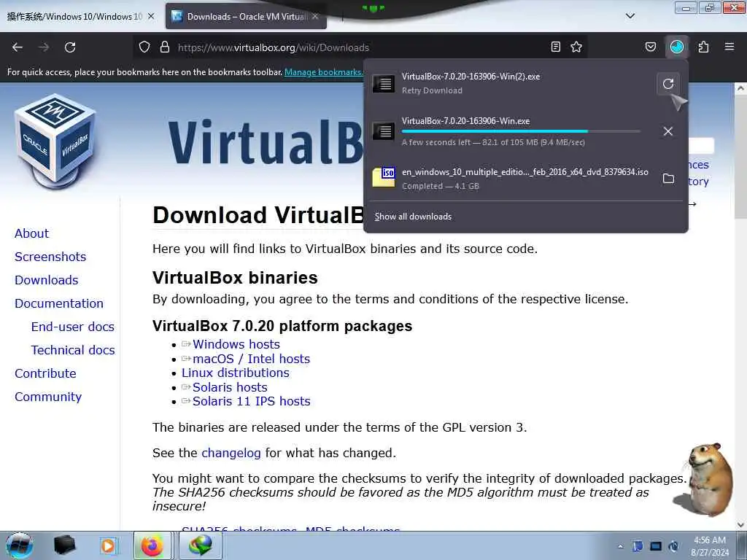
Task: Click the page scrollbar down arrow
Action: (740, 525)
